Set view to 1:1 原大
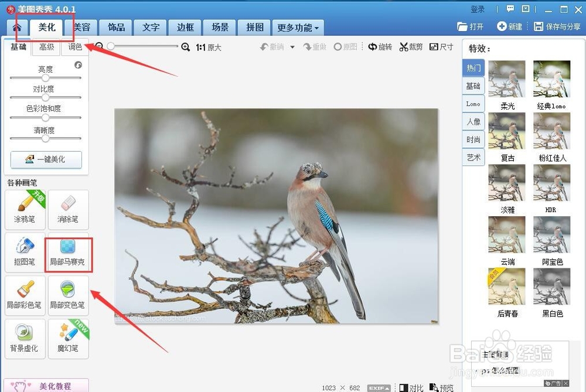Viewport: 586px width, 392px height. (x=209, y=47)
